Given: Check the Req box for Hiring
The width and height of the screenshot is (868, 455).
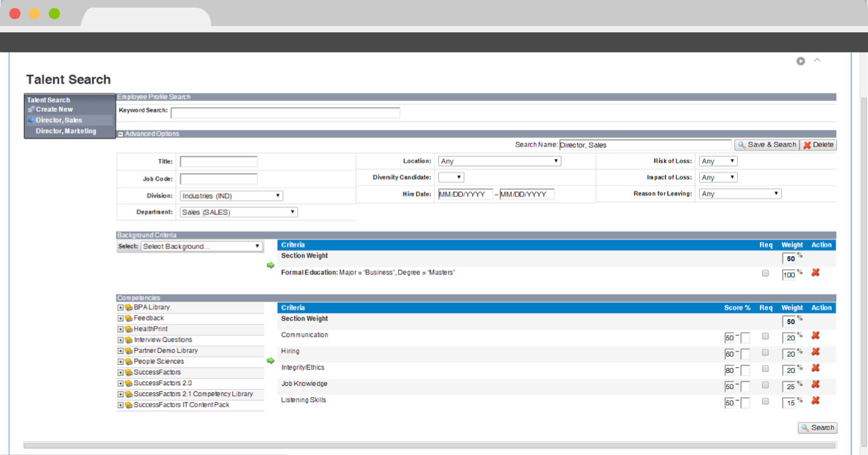Looking at the screenshot, I should (765, 352).
